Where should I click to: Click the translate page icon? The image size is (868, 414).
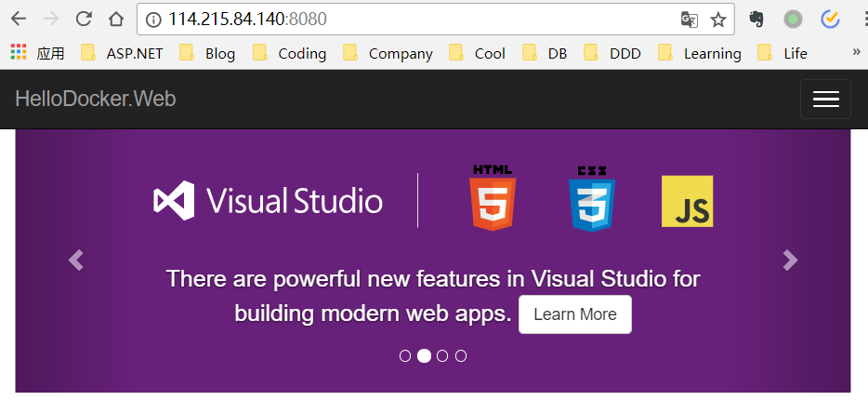(x=689, y=20)
